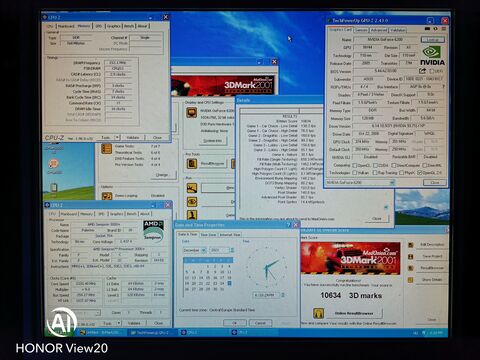Open the Mainboard tab in processor CPU-Z window
Screen dimensions: 480x360
pos(69,214)
